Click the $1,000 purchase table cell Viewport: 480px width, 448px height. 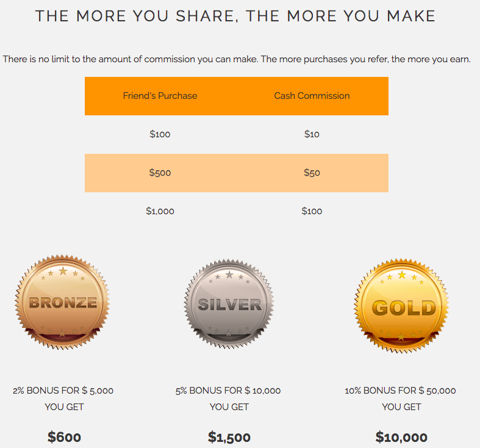(x=160, y=211)
